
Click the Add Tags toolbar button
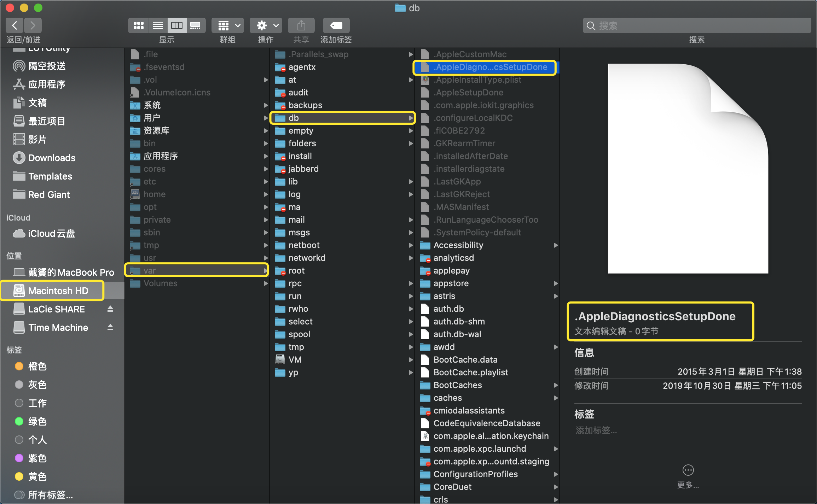coord(336,25)
